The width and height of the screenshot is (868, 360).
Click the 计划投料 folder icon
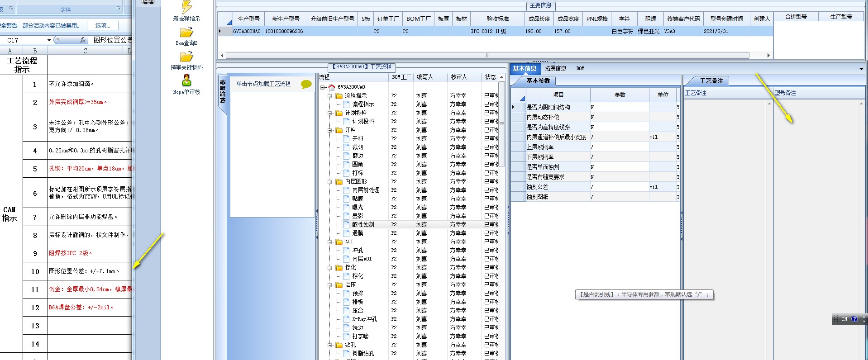click(339, 113)
